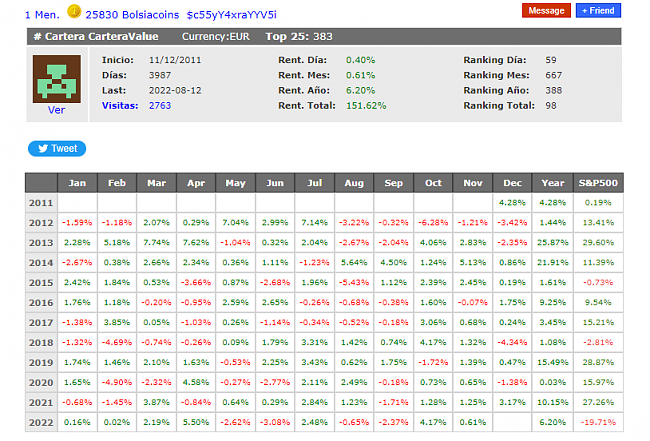Click the Dec column header

[x=512, y=183]
